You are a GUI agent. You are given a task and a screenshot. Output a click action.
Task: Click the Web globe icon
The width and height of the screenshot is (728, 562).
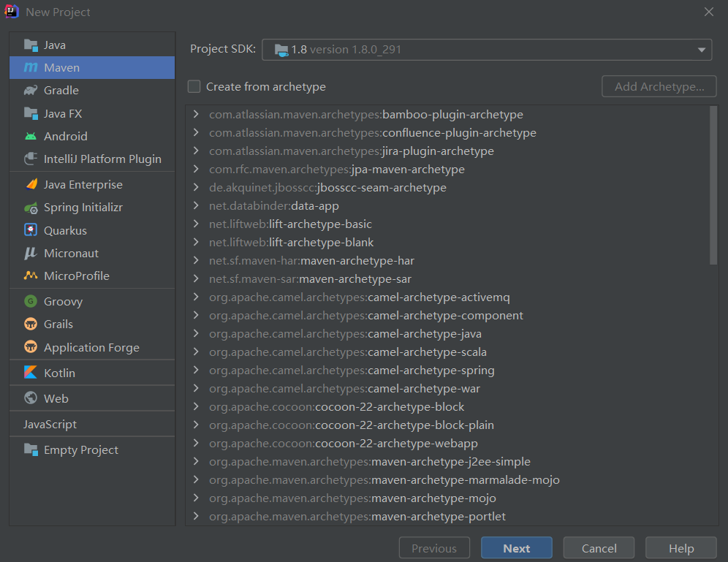[31, 398]
